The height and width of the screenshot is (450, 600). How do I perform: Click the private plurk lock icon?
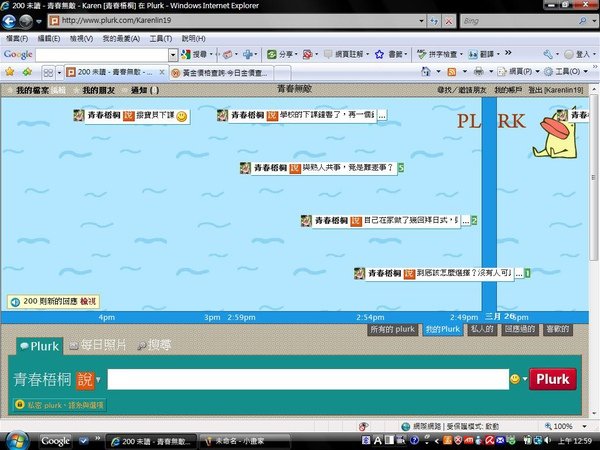20,404
